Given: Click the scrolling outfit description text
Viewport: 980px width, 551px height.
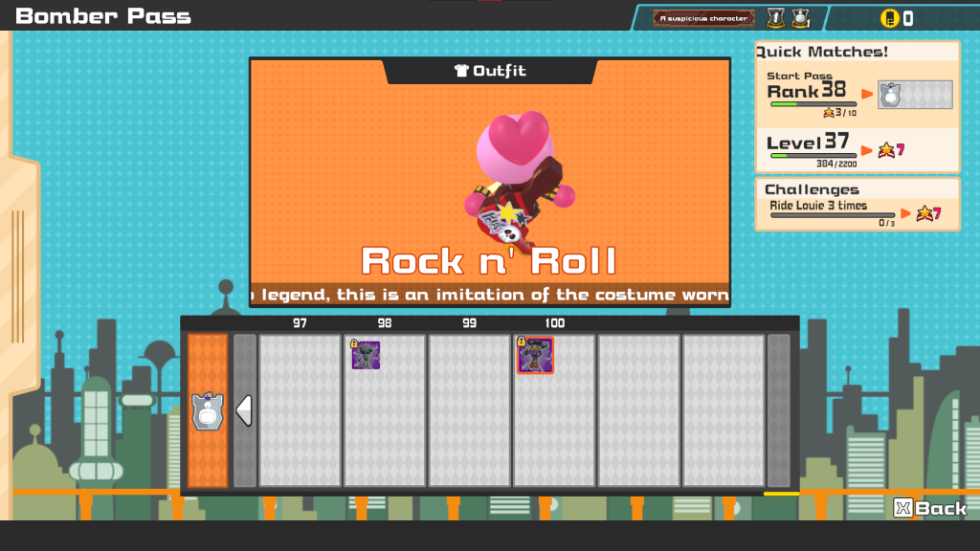Looking at the screenshot, I should [x=490, y=295].
